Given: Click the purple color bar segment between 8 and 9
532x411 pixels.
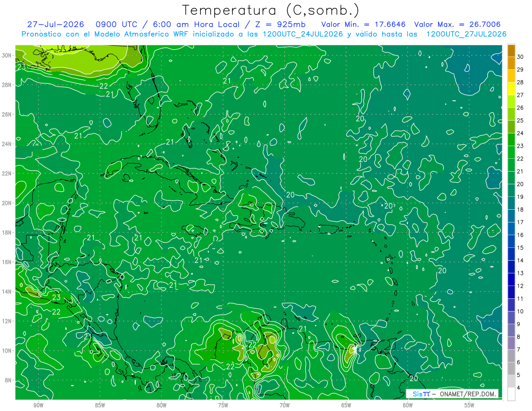Looking at the screenshot, I should coord(511,330).
